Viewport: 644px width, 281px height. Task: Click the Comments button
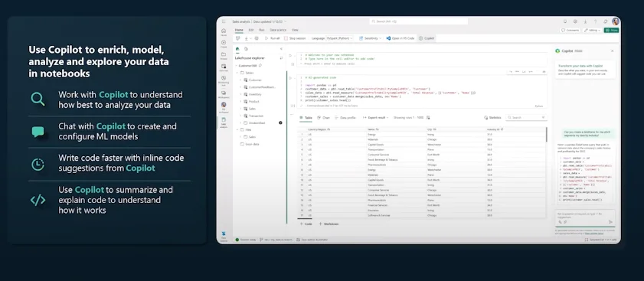click(570, 30)
